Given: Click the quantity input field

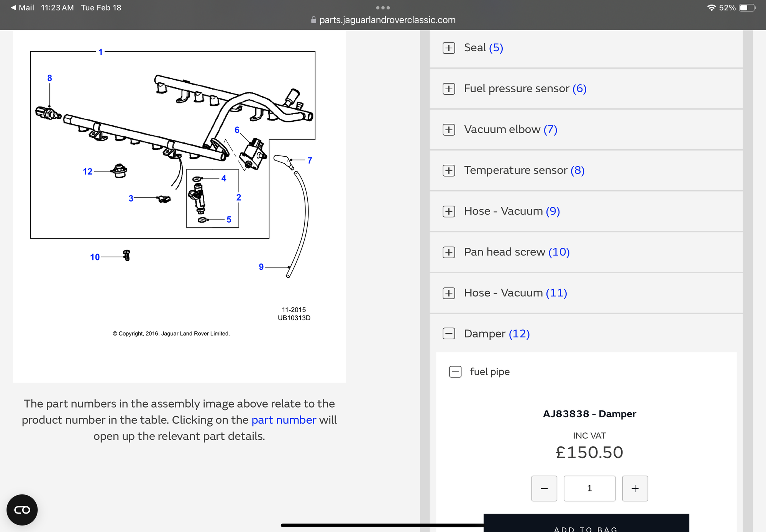Looking at the screenshot, I should (x=589, y=488).
